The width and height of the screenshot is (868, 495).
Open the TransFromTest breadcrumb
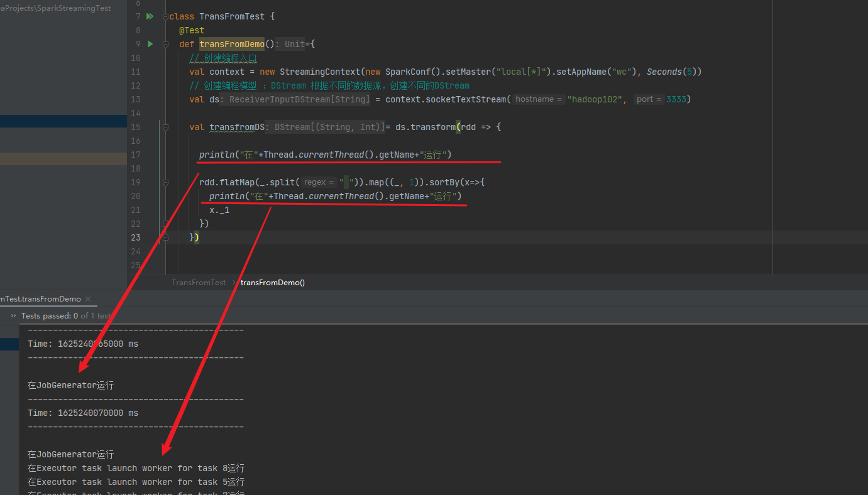(199, 283)
